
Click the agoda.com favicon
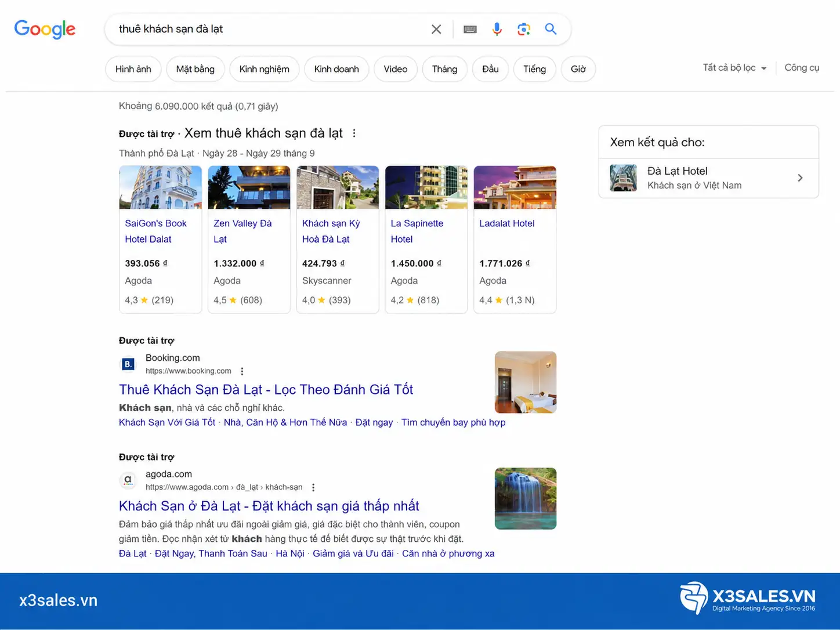tap(128, 480)
